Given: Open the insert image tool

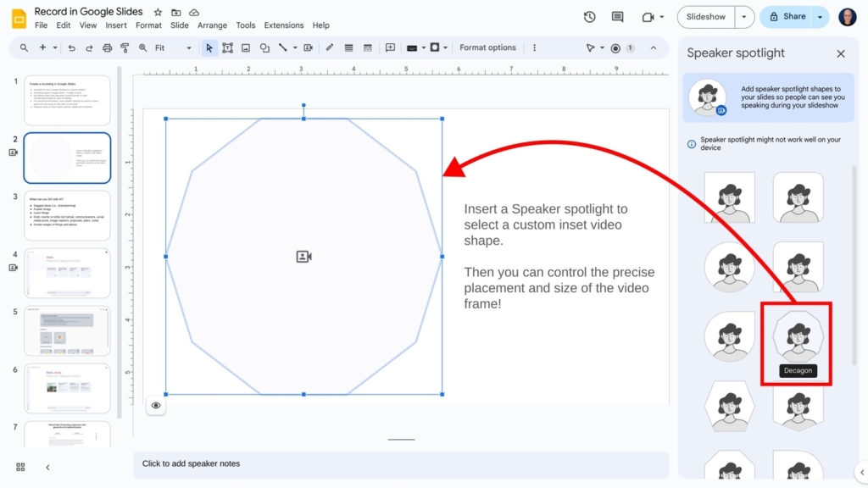Looking at the screenshot, I should coord(245,48).
